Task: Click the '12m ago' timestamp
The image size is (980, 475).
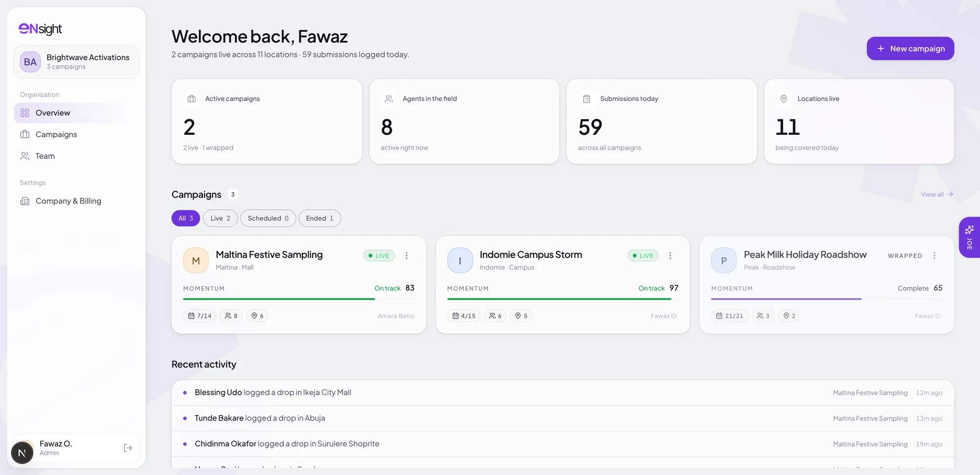Action: (929, 393)
